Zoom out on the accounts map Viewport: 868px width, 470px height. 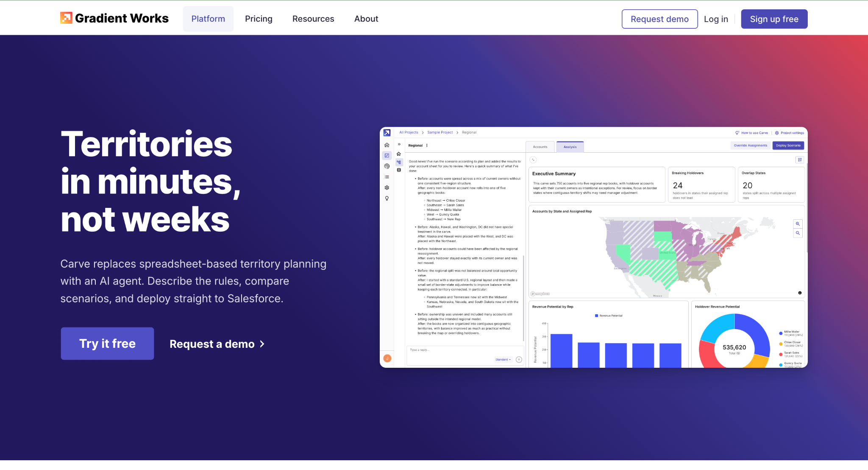798,233
